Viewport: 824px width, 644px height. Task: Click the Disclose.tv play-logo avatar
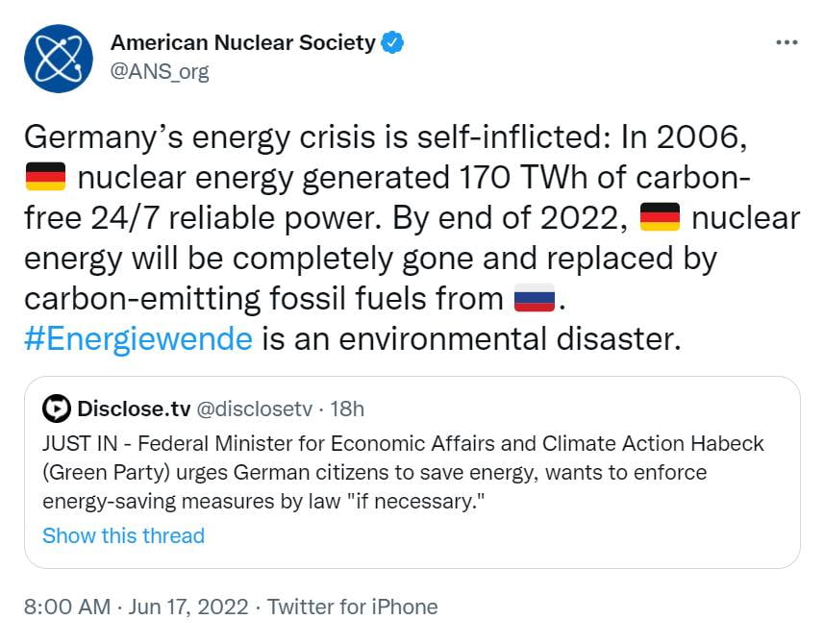click(57, 409)
